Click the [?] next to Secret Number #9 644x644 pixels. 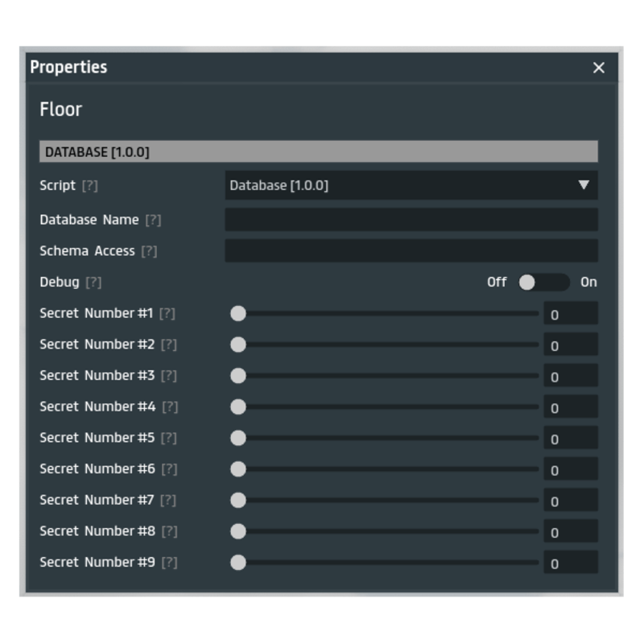[x=169, y=563]
